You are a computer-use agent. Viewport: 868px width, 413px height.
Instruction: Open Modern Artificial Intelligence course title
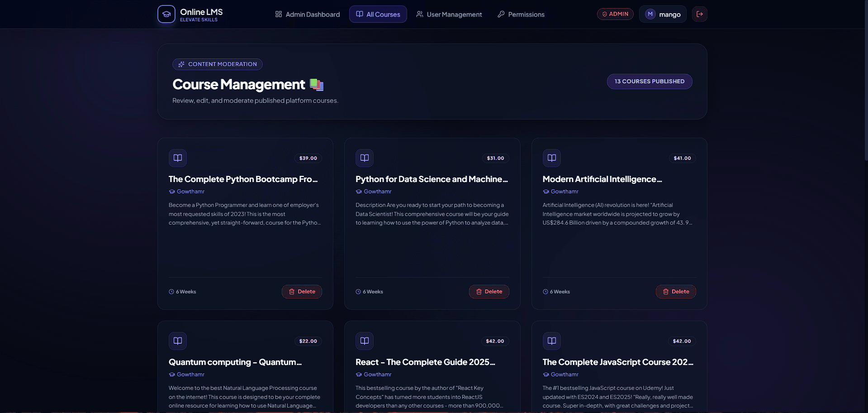(x=602, y=179)
